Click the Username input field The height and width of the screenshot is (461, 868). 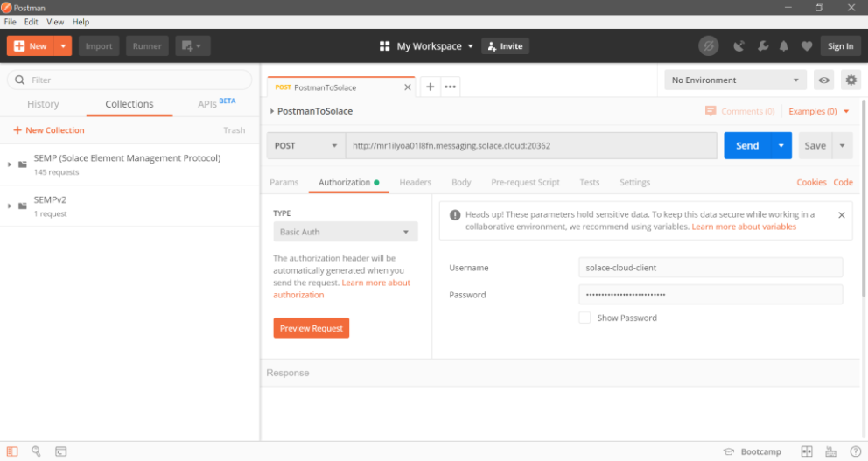pyautogui.click(x=710, y=268)
